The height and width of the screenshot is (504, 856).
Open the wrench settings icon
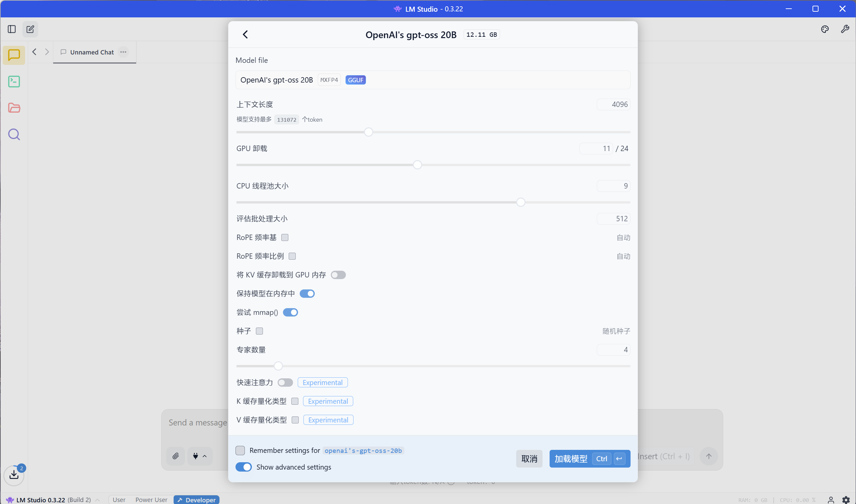pos(845,29)
